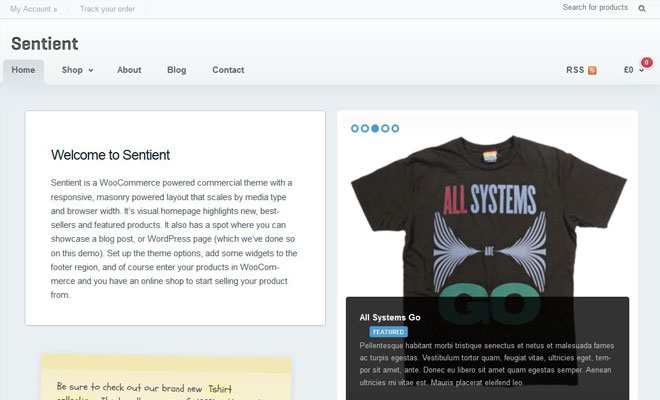Open the Blog page
The height and width of the screenshot is (400, 660).
click(177, 70)
